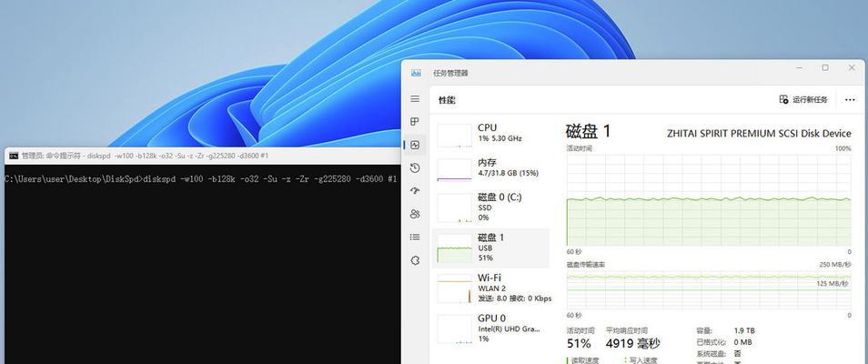Click the 运行新任务 run new task button
The height and width of the screenshot is (364, 868).
[803, 100]
